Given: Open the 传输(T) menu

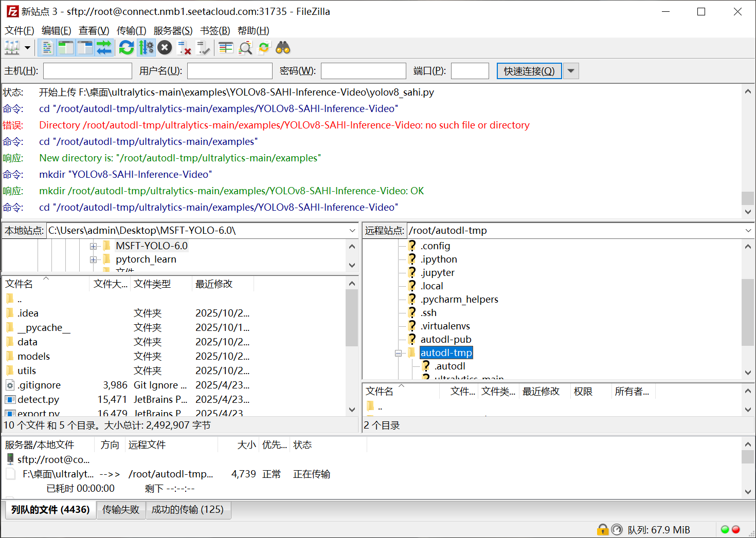Looking at the screenshot, I should click(x=132, y=31).
